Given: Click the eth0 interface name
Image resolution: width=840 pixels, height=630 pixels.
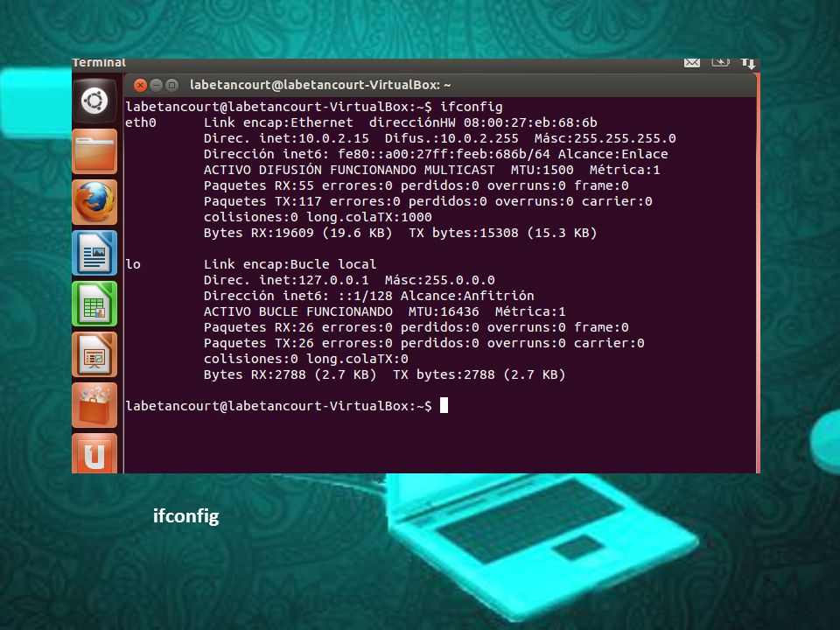Looking at the screenshot, I should [x=140, y=122].
